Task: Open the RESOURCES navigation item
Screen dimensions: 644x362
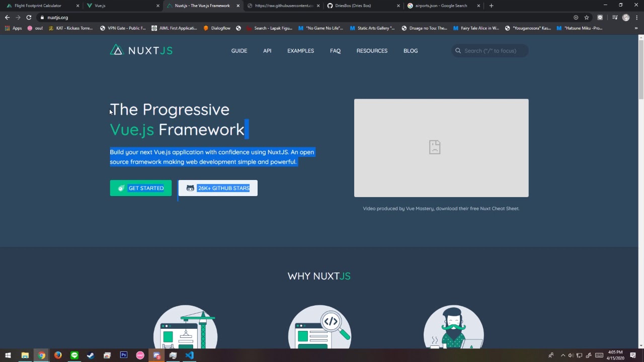Action: (x=372, y=51)
